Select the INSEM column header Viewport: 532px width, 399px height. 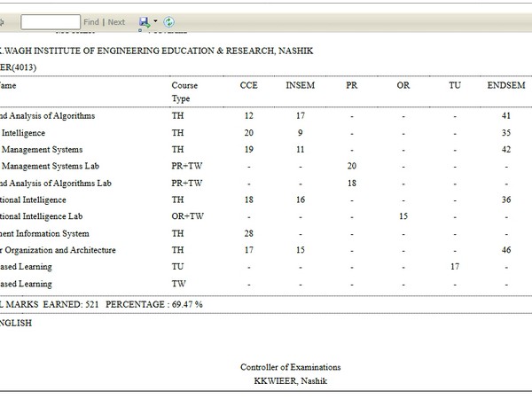tap(300, 85)
